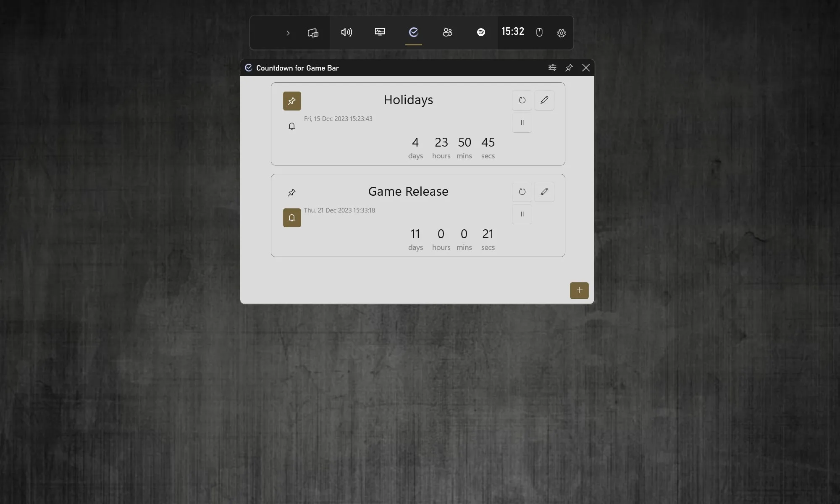
Task: Enable the Holidays notification bell
Action: 292,126
